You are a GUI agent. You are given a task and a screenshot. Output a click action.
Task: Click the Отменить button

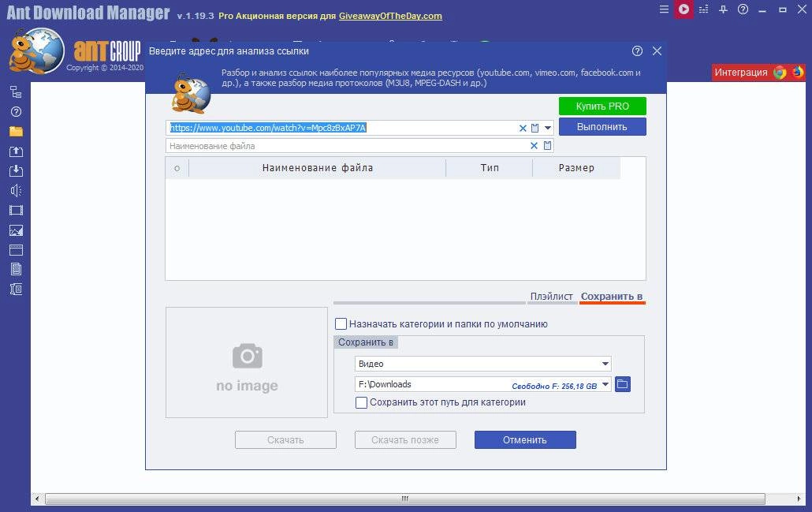525,440
